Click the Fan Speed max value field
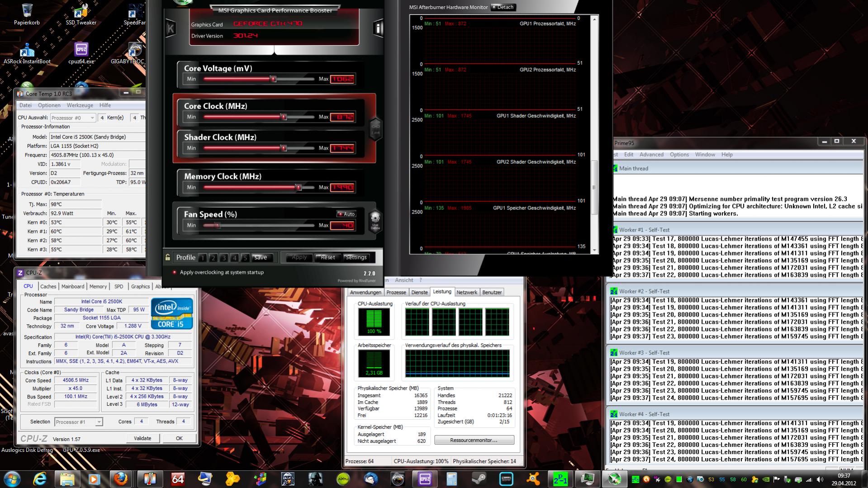The width and height of the screenshot is (868, 488). click(342, 225)
